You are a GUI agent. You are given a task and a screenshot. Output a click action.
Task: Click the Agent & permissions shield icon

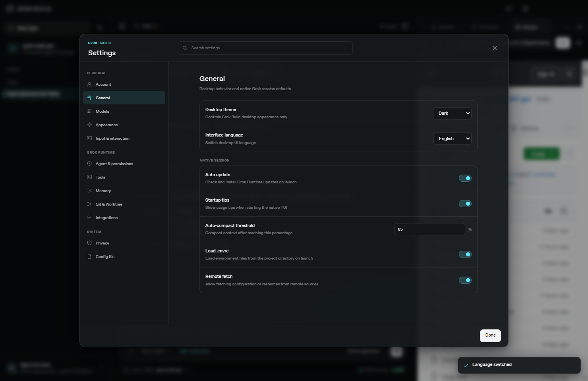(89, 164)
